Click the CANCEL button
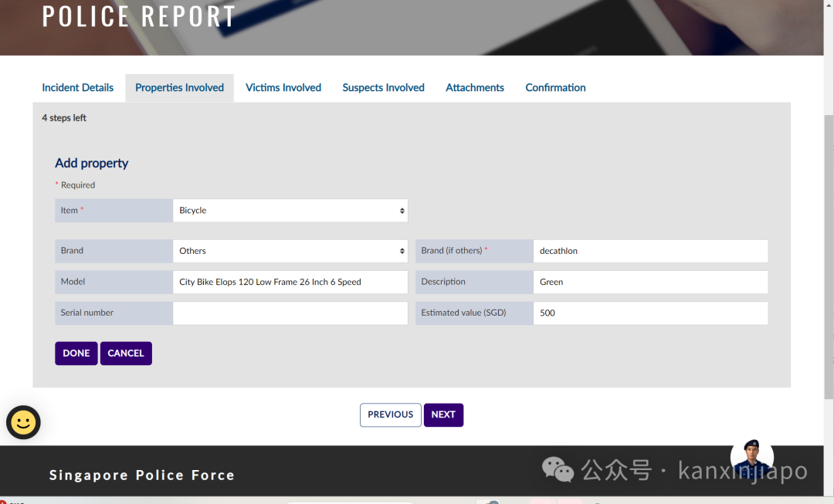This screenshot has width=834, height=504. 126,353
